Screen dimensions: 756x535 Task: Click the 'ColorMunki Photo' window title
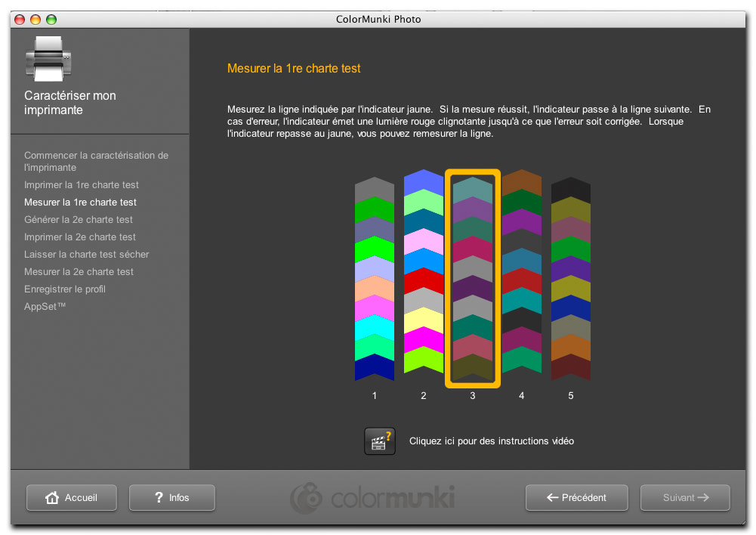click(378, 20)
